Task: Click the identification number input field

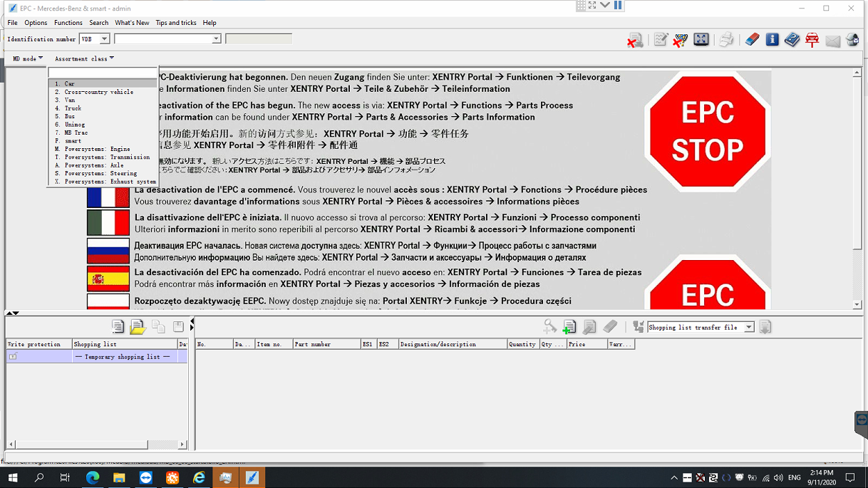Action: pyautogui.click(x=163, y=39)
